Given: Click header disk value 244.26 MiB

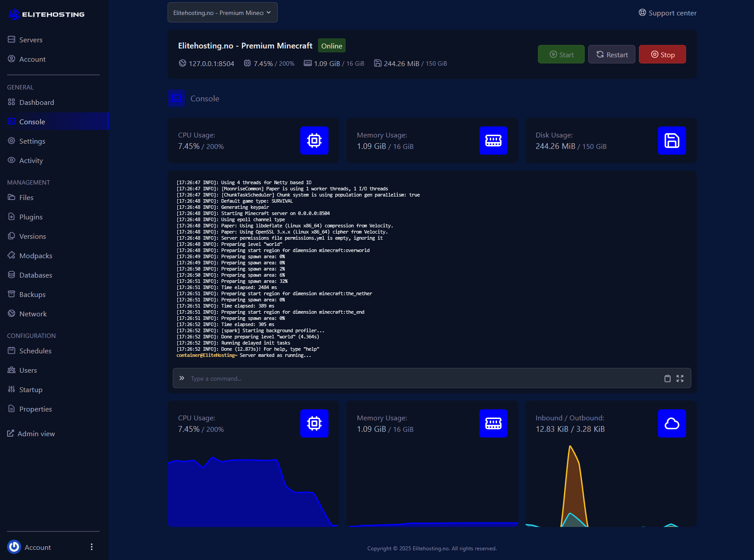Looking at the screenshot, I should 401,63.
